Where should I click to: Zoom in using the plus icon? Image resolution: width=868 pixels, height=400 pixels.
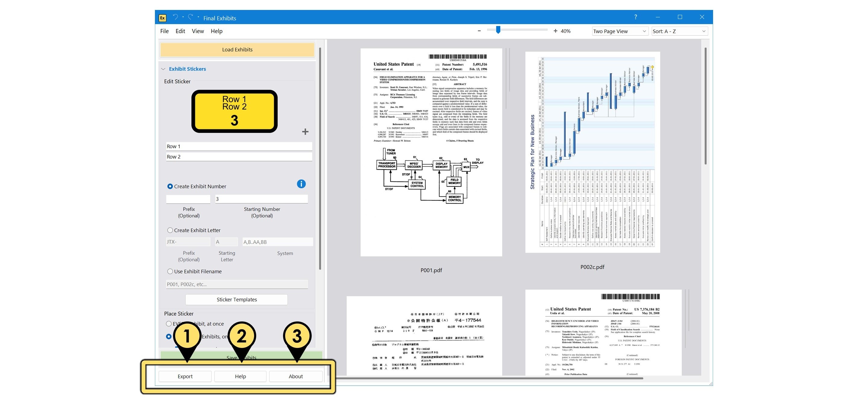555,31
